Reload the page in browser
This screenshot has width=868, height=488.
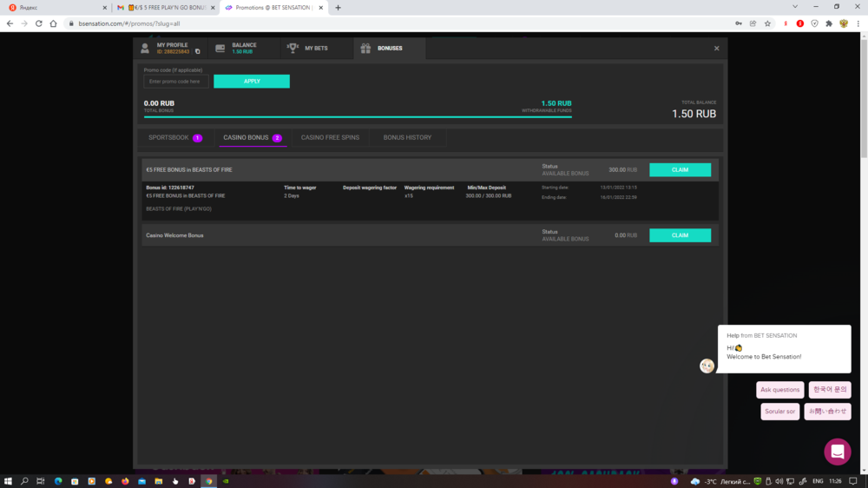(x=39, y=23)
